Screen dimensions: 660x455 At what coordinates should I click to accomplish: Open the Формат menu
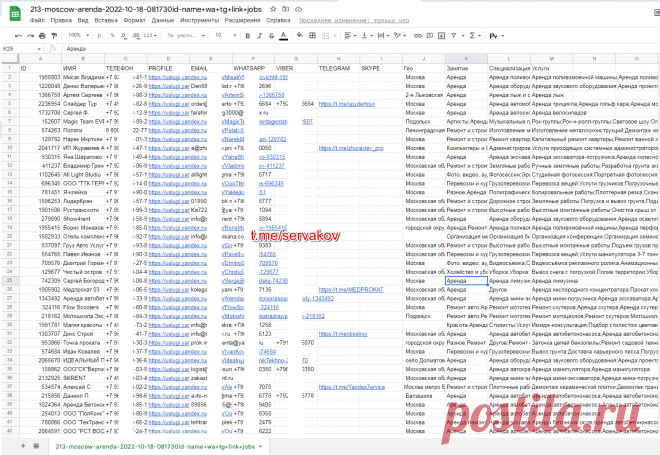tap(134, 20)
